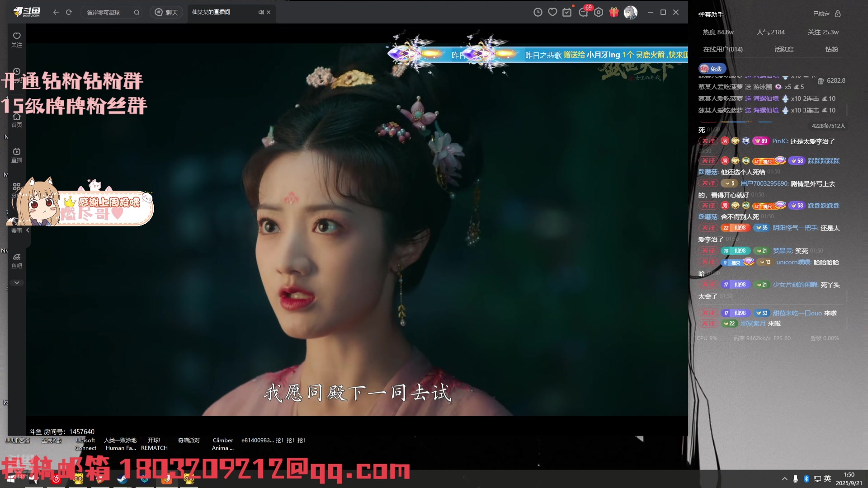This screenshot has height=488, width=868.
Task: Open settings hexagon icon
Action: 599,12
